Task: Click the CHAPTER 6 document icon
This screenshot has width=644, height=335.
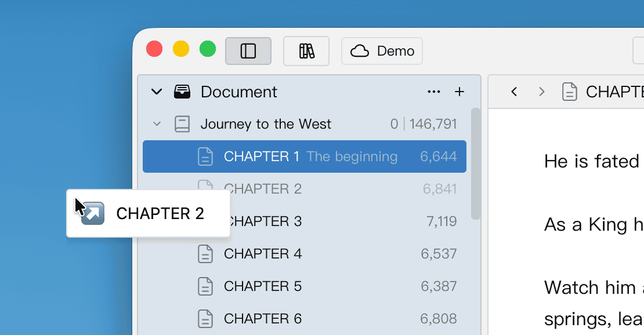Action: click(205, 318)
